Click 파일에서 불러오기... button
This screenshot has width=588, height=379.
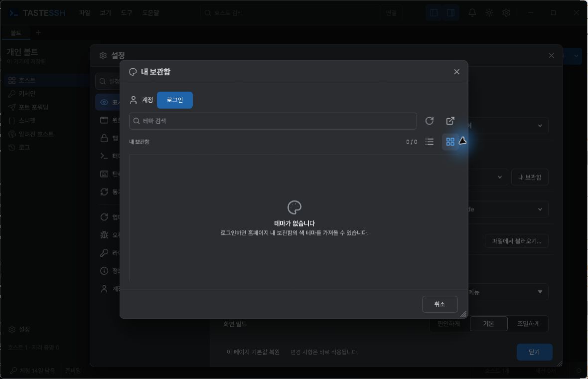[x=516, y=241]
